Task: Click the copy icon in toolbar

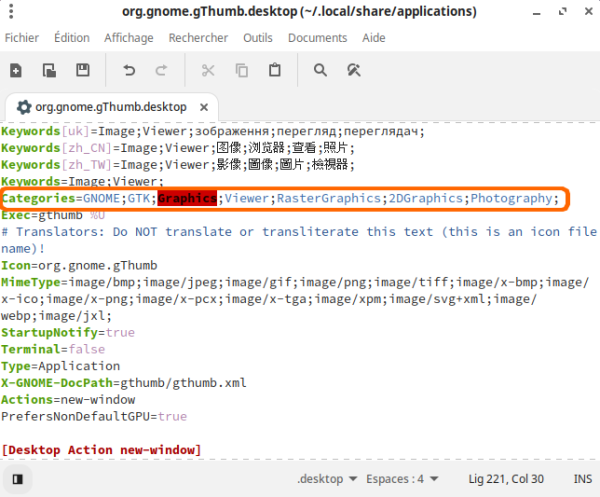Action: pyautogui.click(x=241, y=70)
